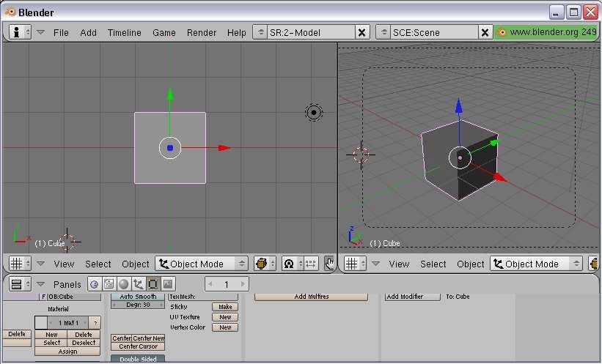Open the Timeline menu
Screen dimensions: 602x364
pyautogui.click(x=125, y=33)
